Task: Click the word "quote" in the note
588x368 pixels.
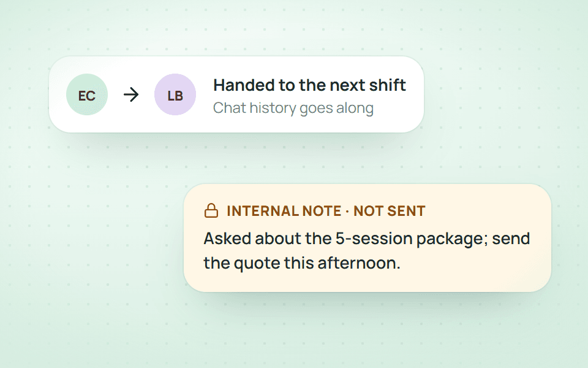Action: coord(257,264)
